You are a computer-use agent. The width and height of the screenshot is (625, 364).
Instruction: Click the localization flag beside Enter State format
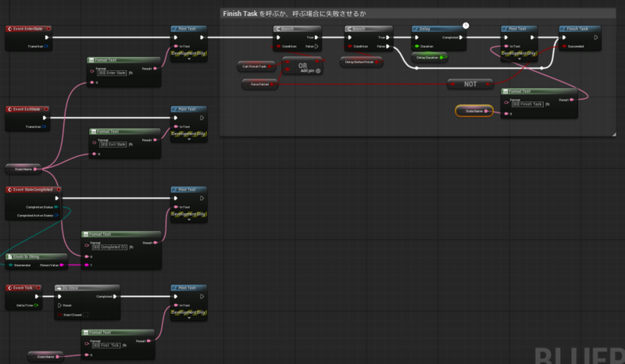tap(130, 73)
